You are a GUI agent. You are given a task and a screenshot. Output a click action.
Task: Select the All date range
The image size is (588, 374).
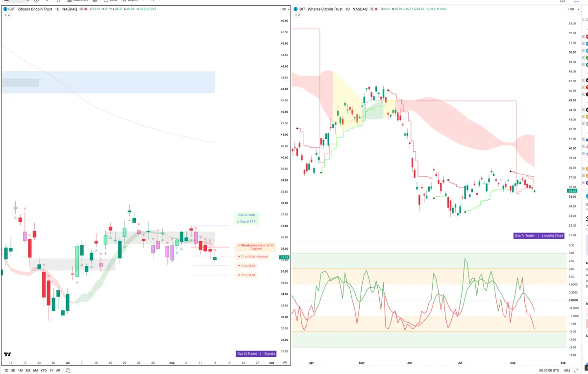tap(58, 371)
